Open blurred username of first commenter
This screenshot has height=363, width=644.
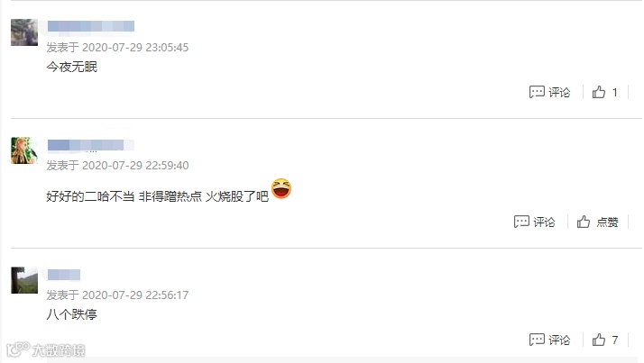[91, 26]
